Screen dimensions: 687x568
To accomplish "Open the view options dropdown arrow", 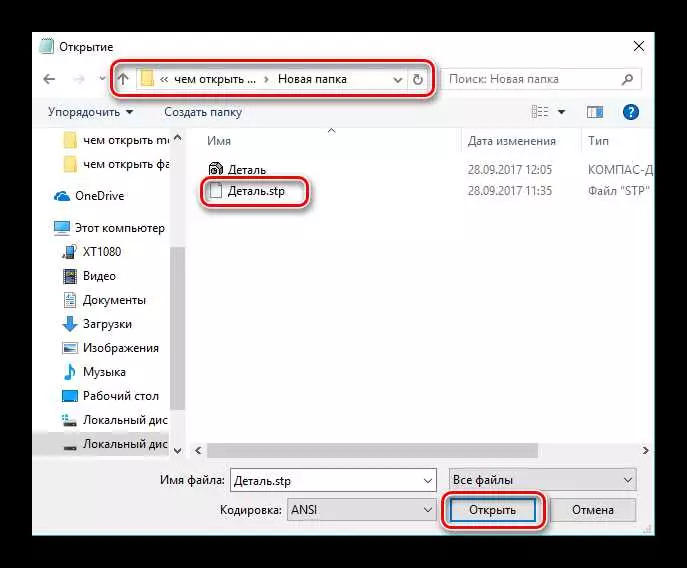I will (x=561, y=112).
